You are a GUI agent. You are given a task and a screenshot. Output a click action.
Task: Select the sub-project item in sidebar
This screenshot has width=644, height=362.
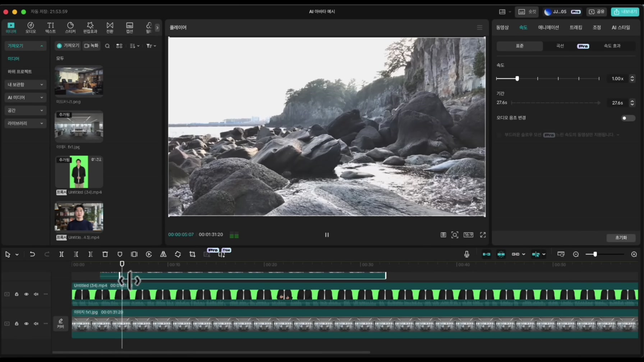pyautogui.click(x=20, y=72)
